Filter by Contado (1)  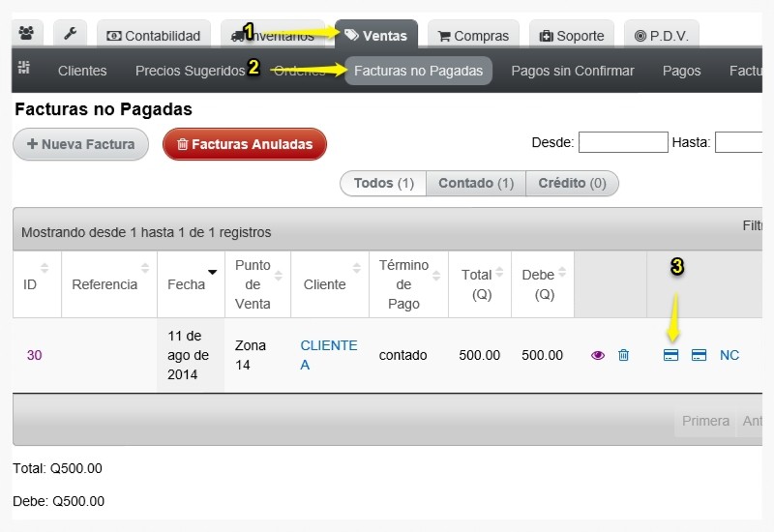(x=476, y=183)
